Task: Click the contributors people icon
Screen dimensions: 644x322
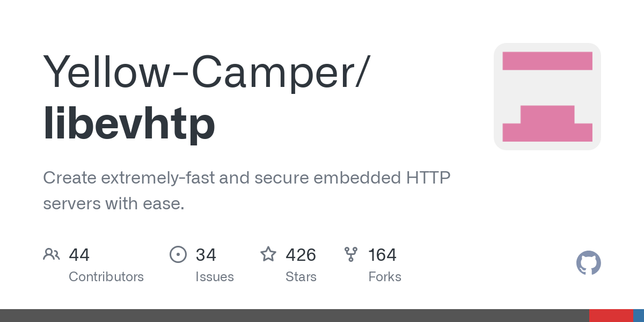Action: [51, 254]
